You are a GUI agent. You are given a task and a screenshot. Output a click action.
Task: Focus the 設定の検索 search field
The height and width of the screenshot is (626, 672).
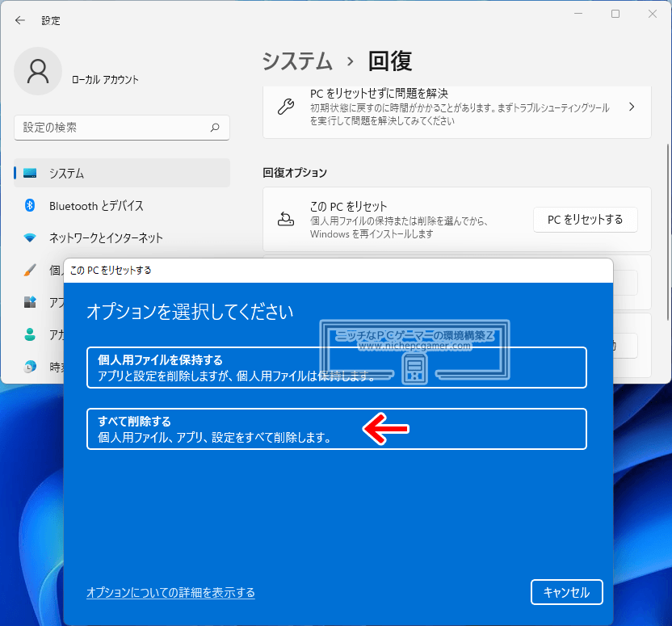click(122, 128)
